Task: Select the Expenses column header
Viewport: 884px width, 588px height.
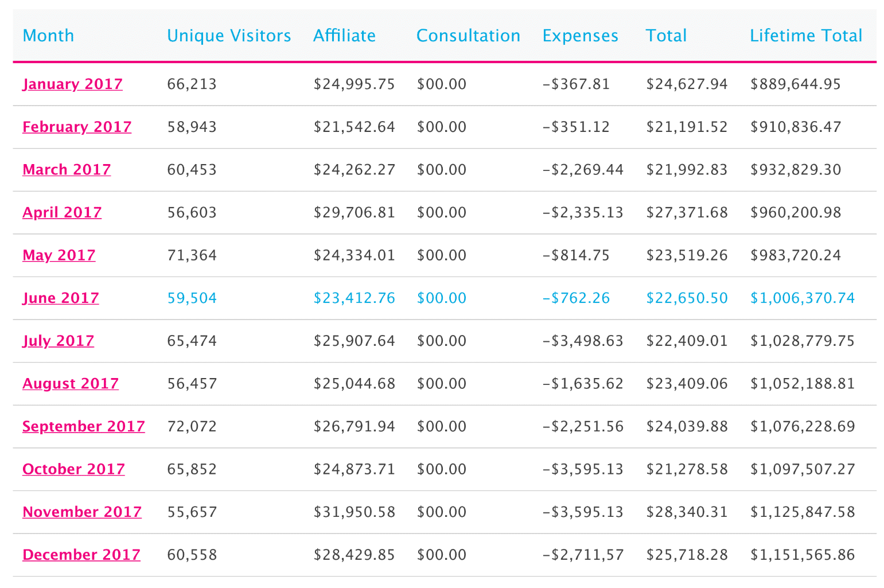Action: tap(580, 36)
